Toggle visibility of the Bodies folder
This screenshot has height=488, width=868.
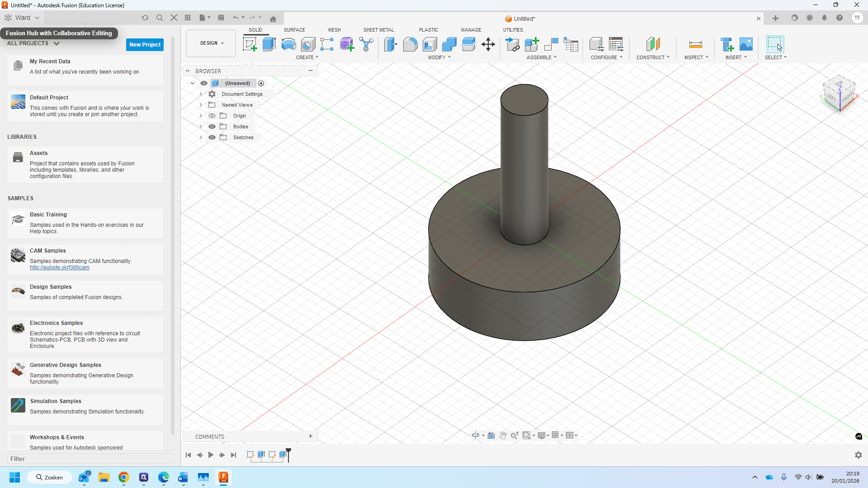click(212, 127)
